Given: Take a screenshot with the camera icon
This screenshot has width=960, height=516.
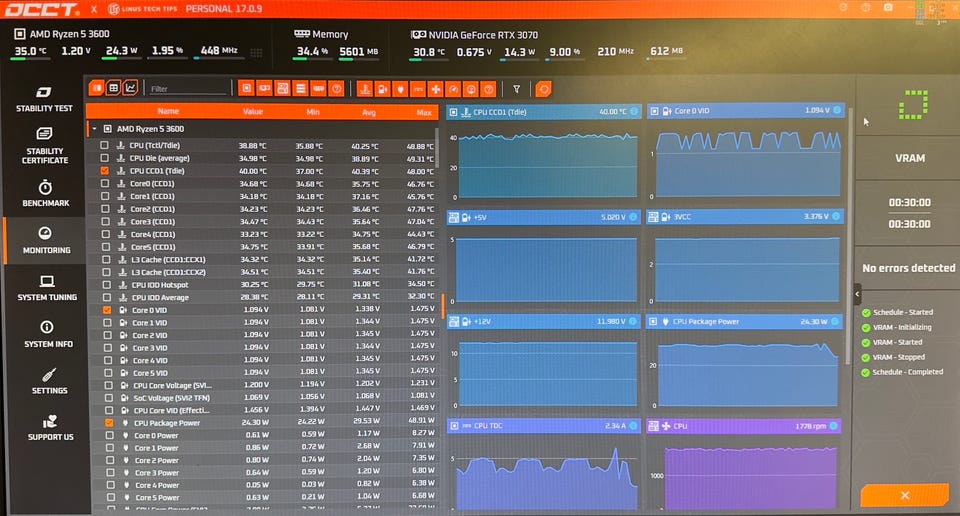Looking at the screenshot, I should pos(888,7).
